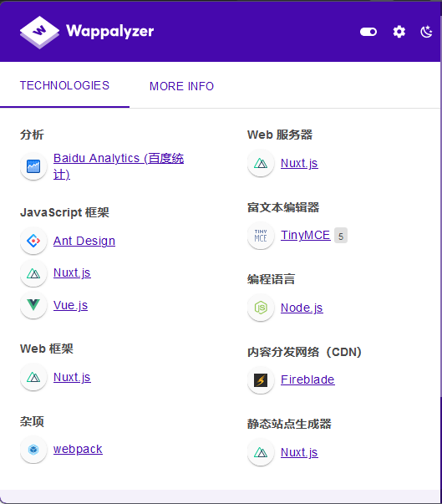Click the Wappalyzer title text
Screen dimensions: 442x504
click(109, 32)
